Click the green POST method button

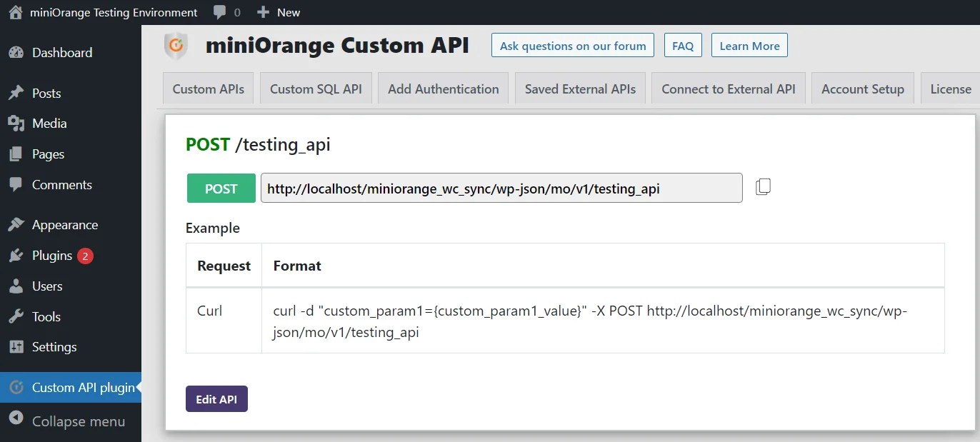(x=221, y=188)
